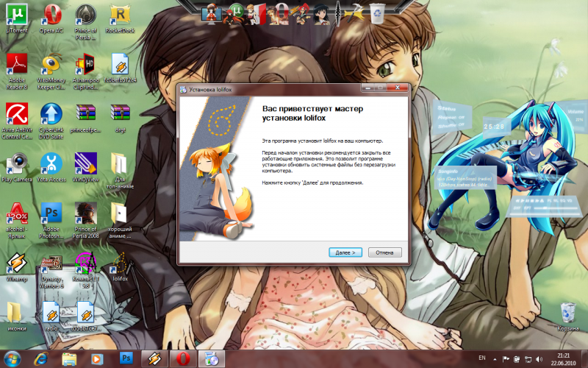Open Avira AntiVir Control Center shortcut
The image size is (588, 368).
[16, 116]
